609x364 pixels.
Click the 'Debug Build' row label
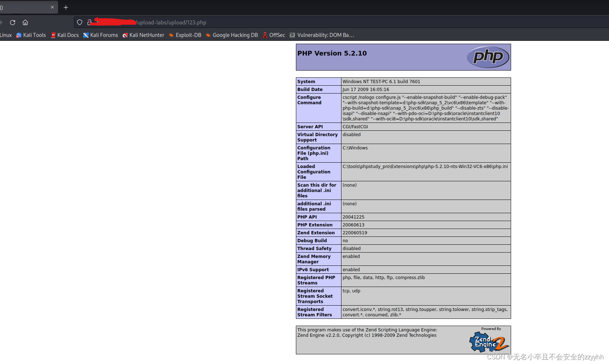[x=312, y=240]
